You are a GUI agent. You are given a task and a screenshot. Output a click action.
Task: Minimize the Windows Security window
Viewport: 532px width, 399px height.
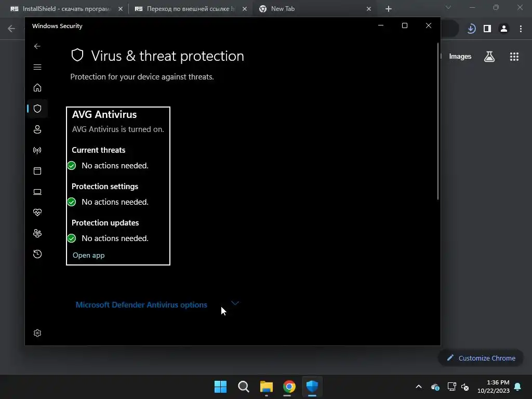point(381,25)
